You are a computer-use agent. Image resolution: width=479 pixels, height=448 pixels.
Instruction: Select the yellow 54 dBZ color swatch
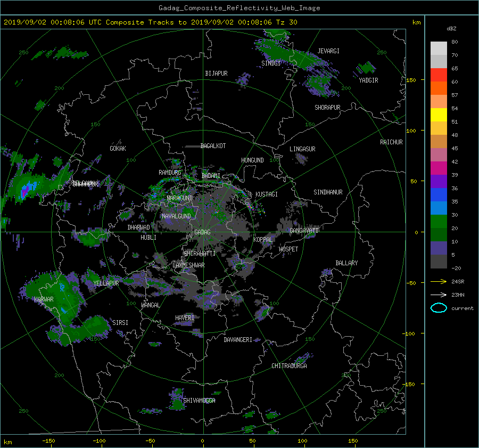[439, 115]
